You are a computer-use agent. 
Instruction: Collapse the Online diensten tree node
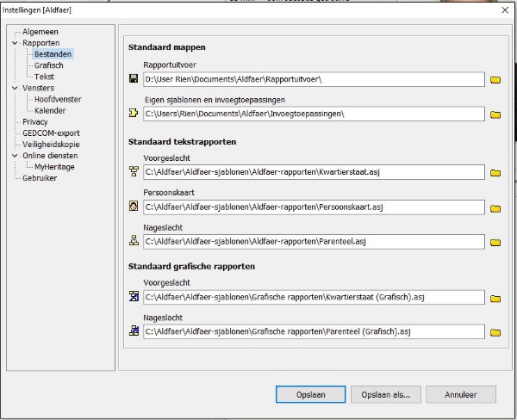tap(15, 156)
